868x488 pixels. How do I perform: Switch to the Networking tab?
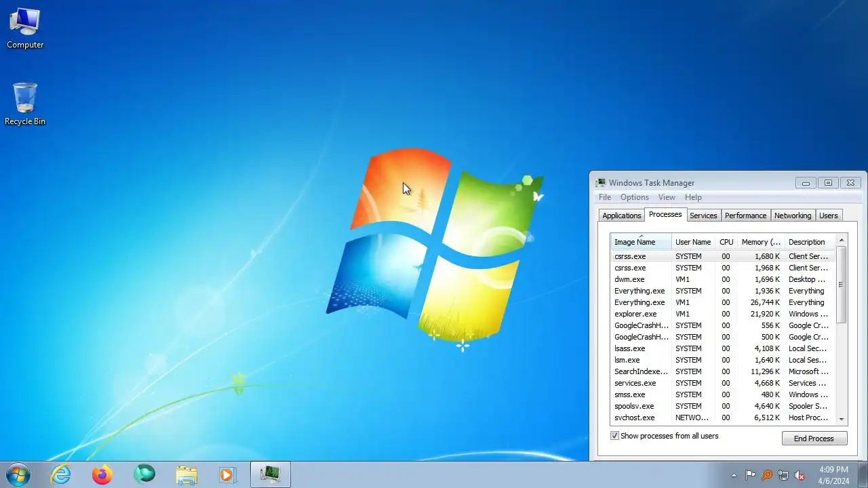click(x=793, y=216)
